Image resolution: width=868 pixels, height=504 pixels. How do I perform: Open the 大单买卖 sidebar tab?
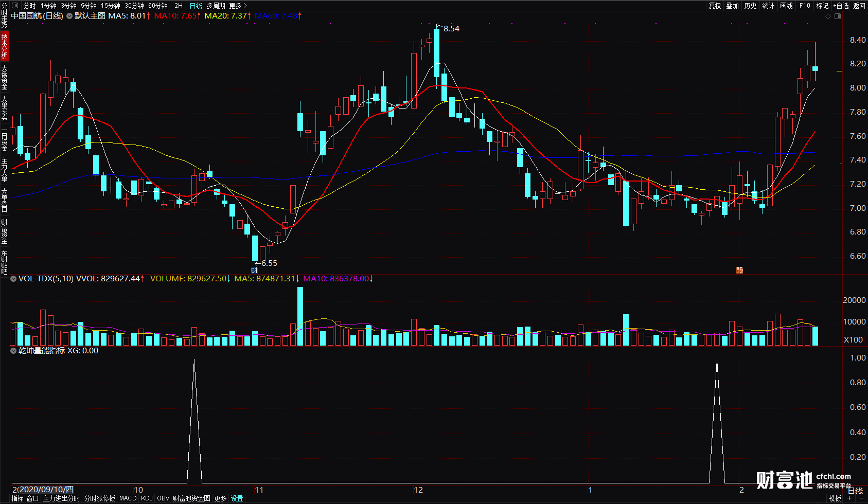[4, 108]
